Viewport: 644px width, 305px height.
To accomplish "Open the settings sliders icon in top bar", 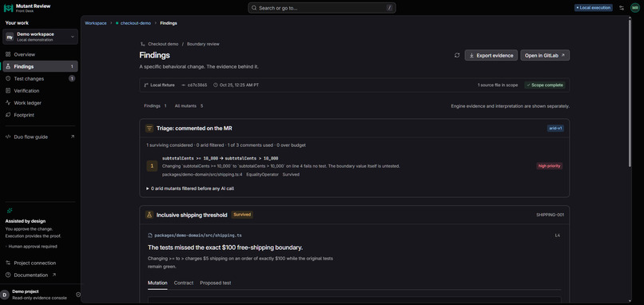I will click(622, 8).
